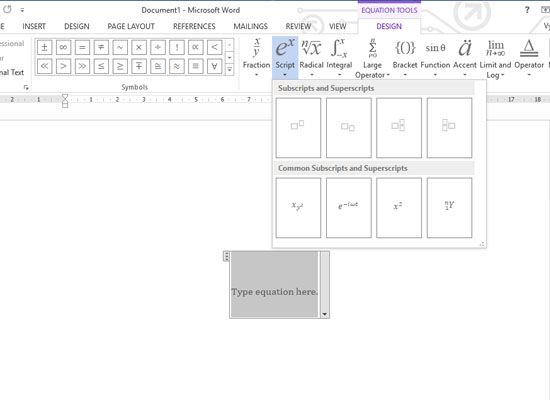Insert the equals (=) symbol
This screenshot has height=400, width=550.
click(x=82, y=47)
